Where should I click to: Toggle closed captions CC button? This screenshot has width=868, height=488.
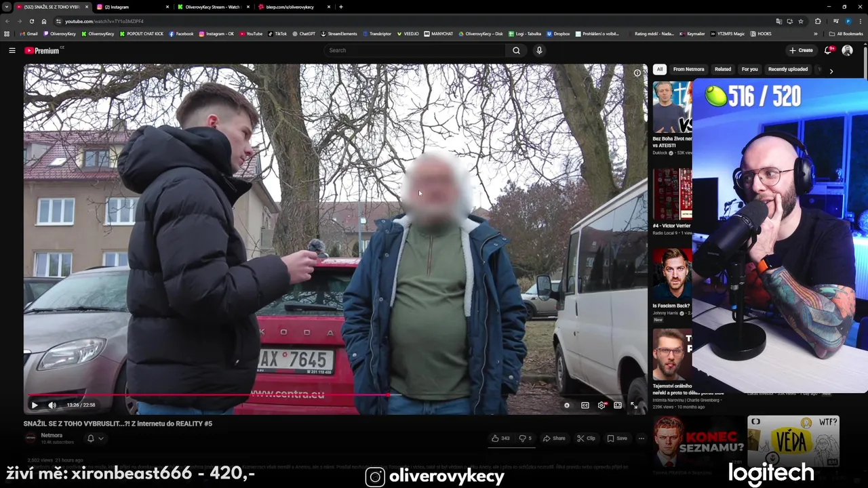[585, 405]
